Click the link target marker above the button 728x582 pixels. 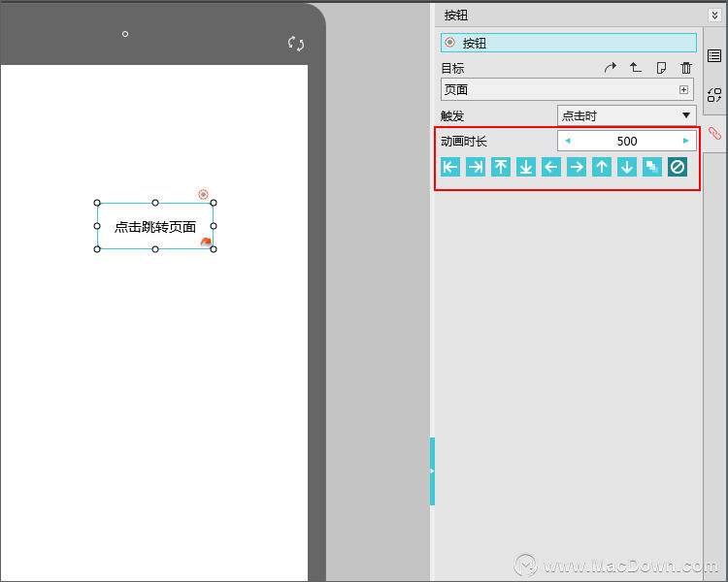(203, 194)
